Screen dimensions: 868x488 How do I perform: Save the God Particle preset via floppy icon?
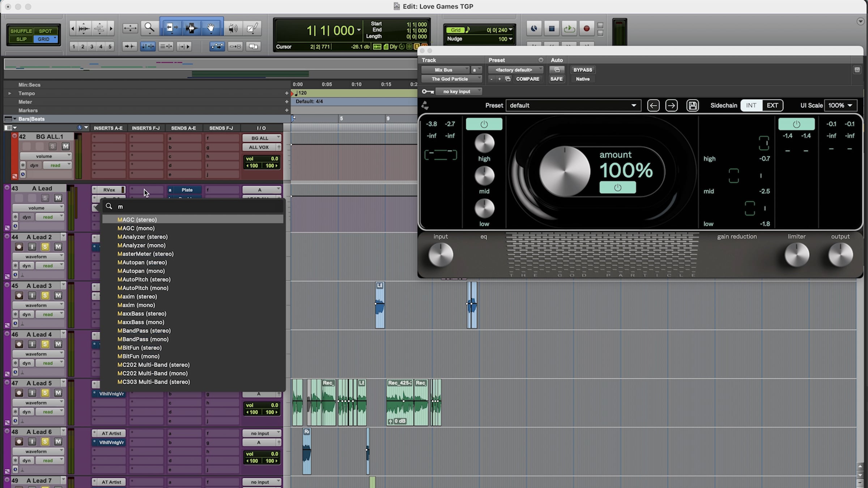692,106
